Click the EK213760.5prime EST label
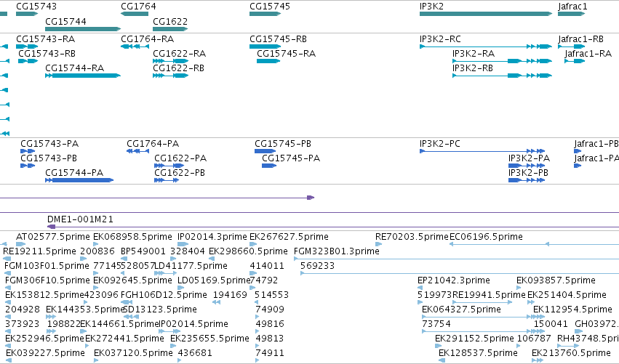 pyautogui.click(x=571, y=353)
